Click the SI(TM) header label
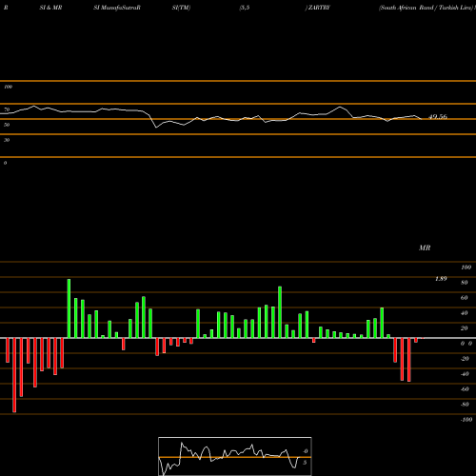 point(181,8)
